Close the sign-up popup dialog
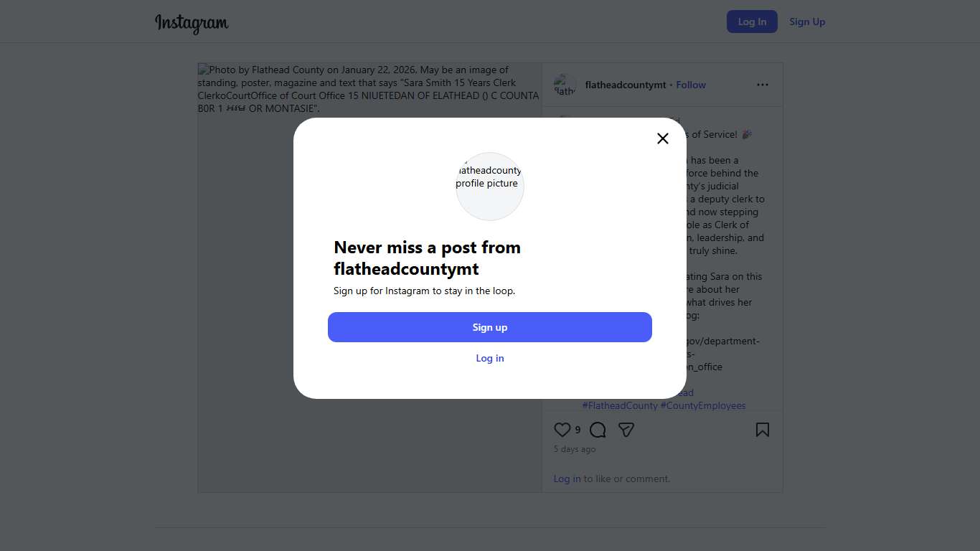The image size is (980, 551). click(x=663, y=138)
